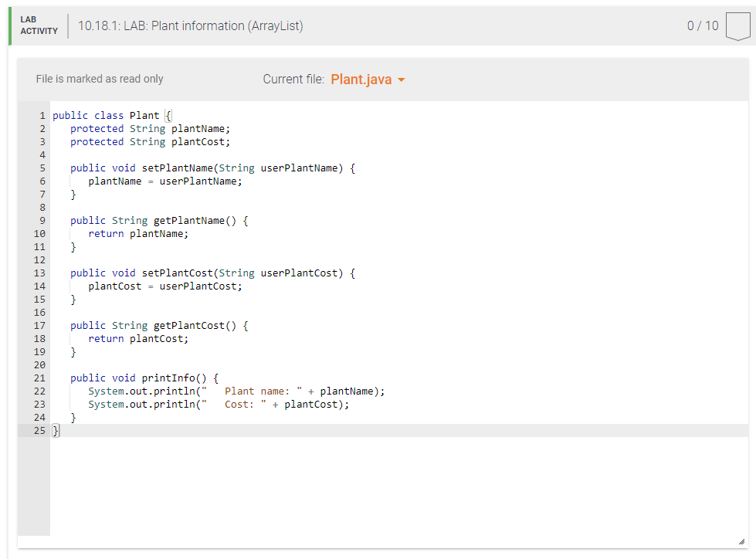Click the closing brace on line 25
Image resolution: width=756 pixels, height=559 pixels.
54,430
